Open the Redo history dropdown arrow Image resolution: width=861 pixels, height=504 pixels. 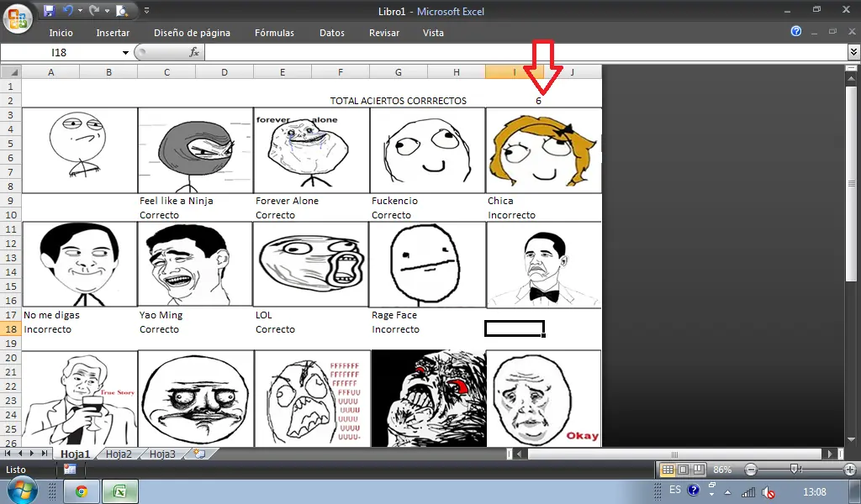[107, 10]
